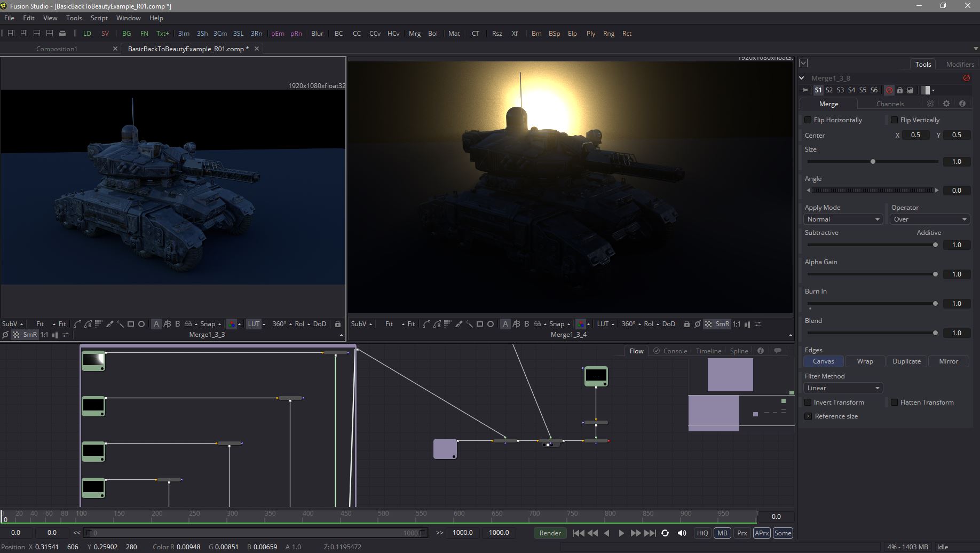Add a Background (BG) tool

(127, 33)
